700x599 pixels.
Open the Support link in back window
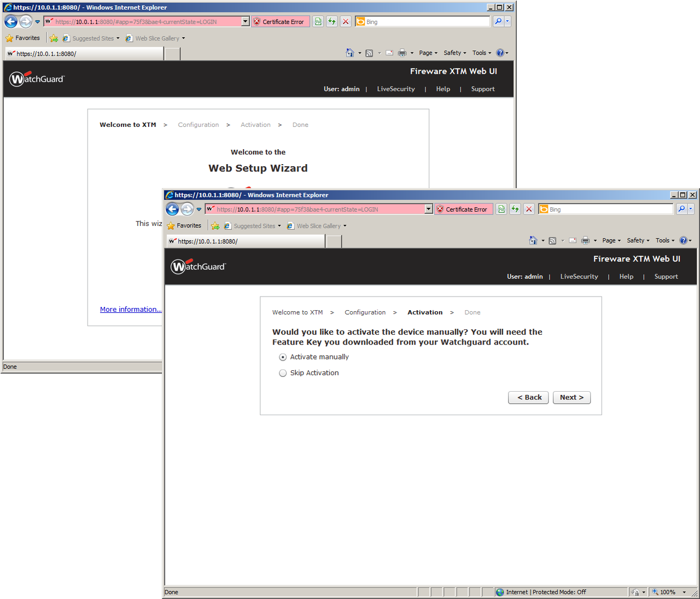483,89
